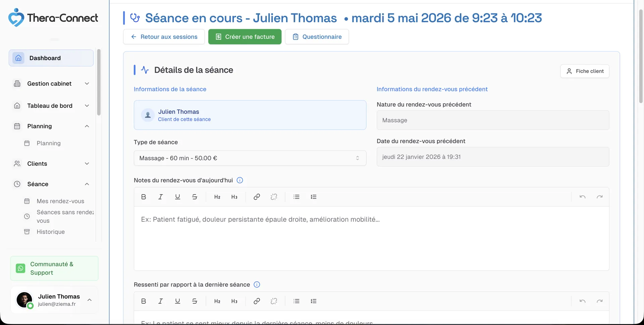The image size is (644, 325).
Task: Expand the Clients menu
Action: tap(51, 164)
